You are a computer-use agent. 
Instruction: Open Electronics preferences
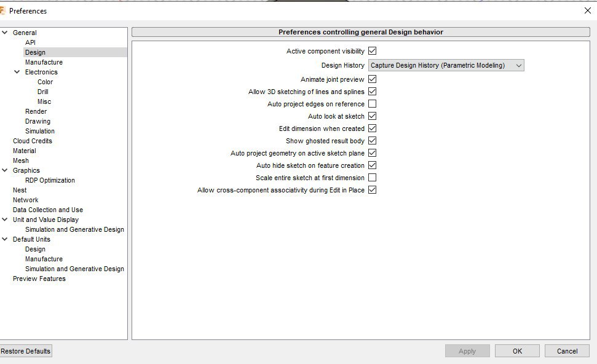41,72
